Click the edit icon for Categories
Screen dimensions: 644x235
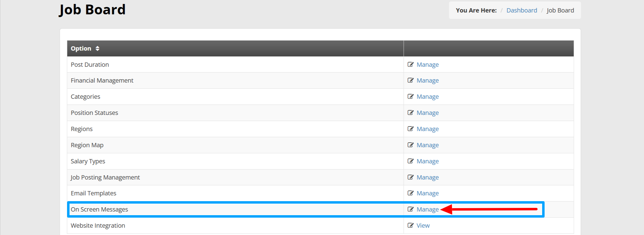(410, 96)
